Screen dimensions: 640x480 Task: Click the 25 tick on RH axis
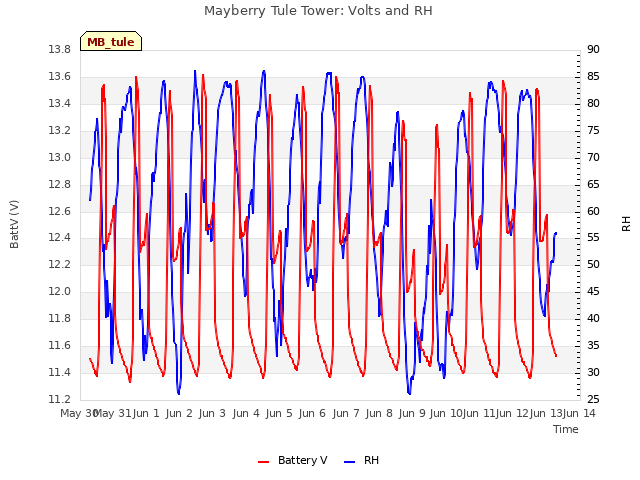(593, 399)
